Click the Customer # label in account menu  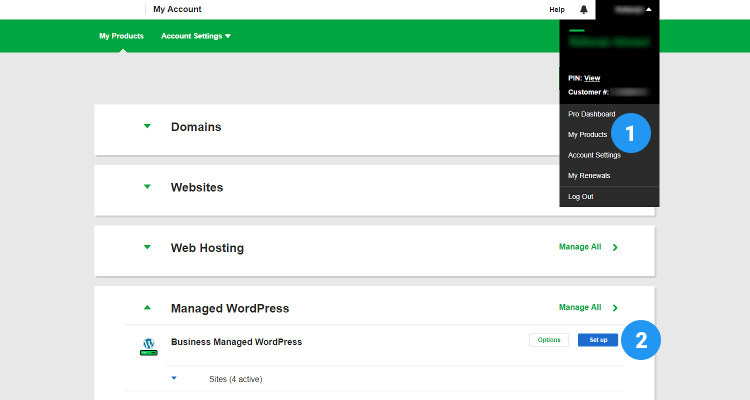pos(588,92)
